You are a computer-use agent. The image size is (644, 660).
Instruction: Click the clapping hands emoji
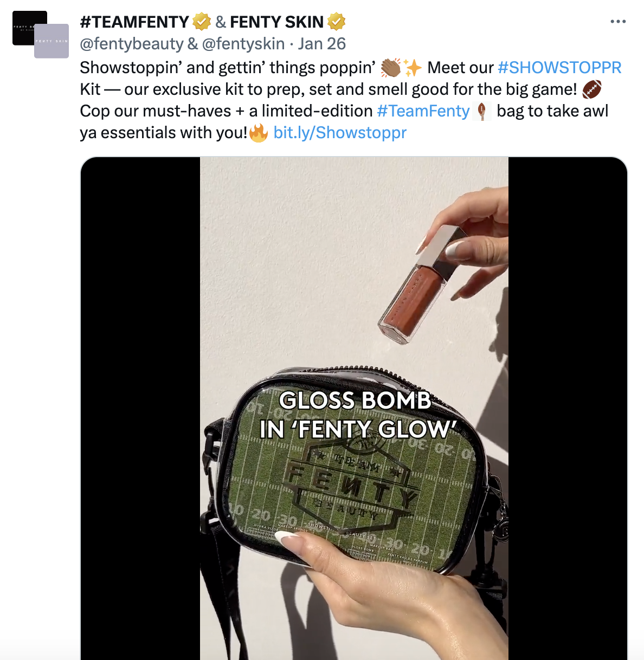click(x=391, y=68)
